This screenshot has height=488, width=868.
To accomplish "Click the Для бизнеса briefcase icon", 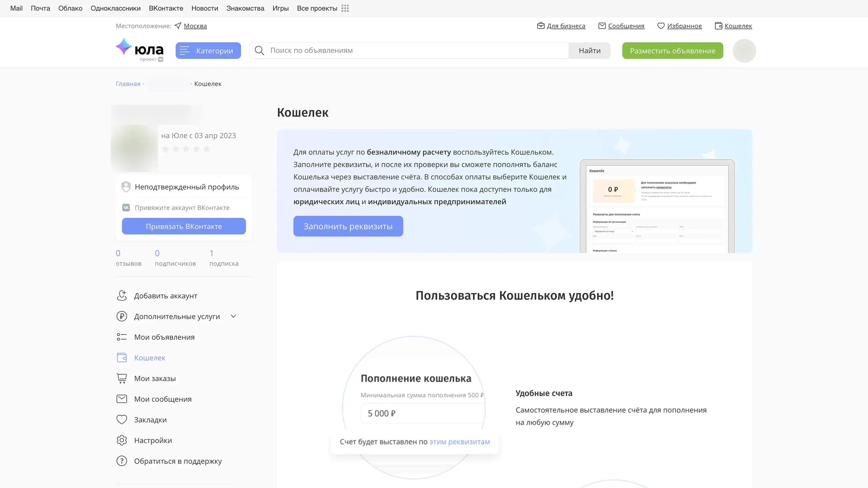I will coord(540,26).
